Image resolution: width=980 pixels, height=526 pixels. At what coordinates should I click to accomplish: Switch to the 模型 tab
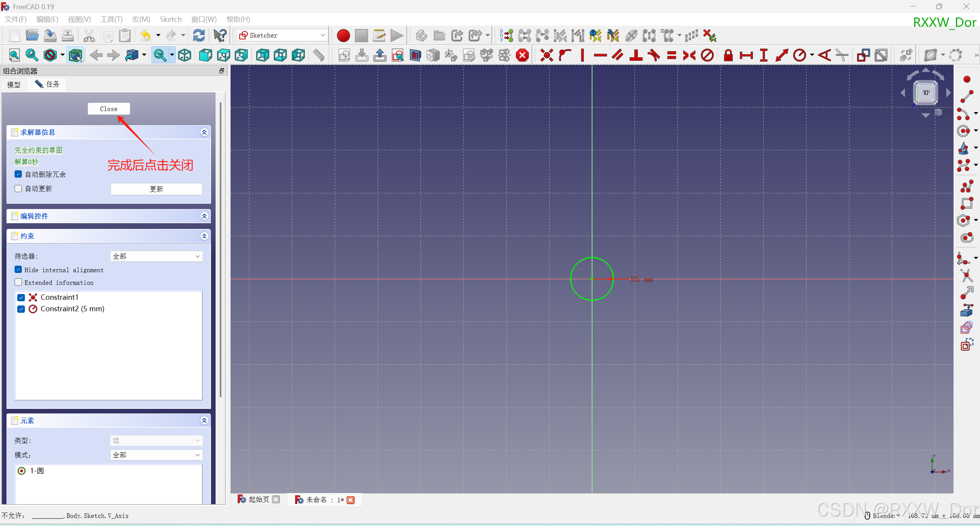tap(14, 85)
